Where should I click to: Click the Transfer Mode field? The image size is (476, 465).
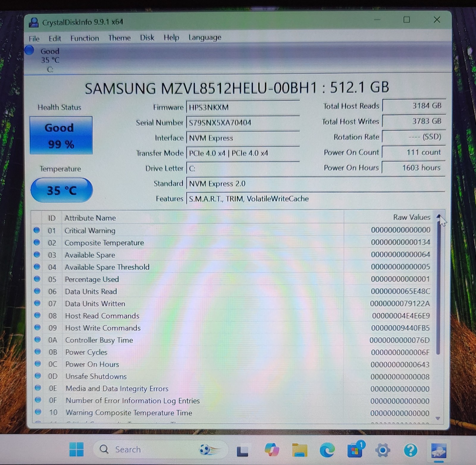pos(243,153)
